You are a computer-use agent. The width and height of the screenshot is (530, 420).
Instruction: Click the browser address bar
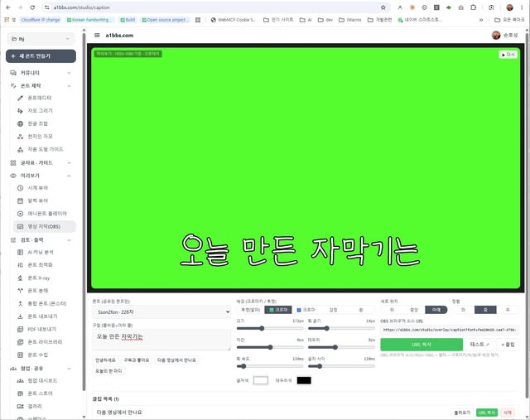[x=216, y=7]
